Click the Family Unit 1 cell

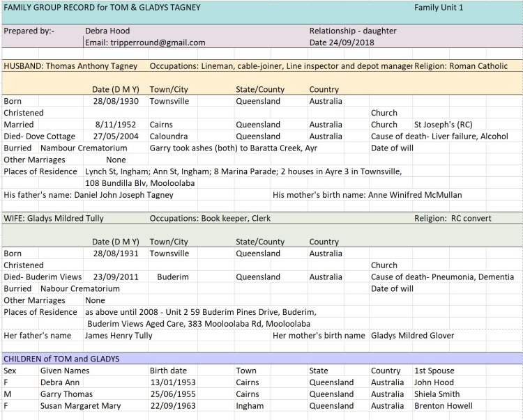tap(438, 8)
